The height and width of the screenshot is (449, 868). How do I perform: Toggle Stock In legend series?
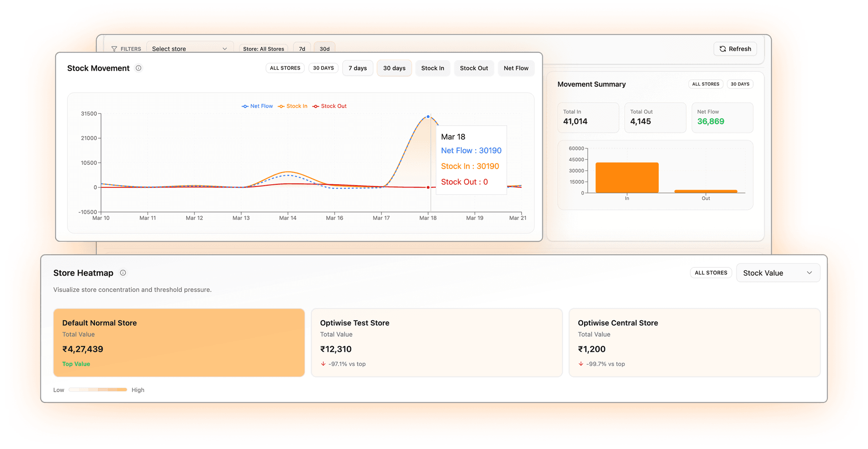tap(292, 106)
